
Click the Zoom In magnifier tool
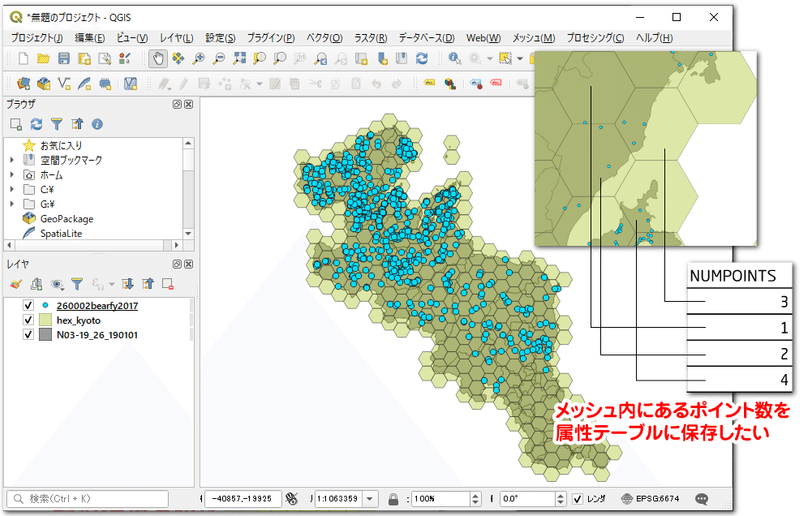[198, 59]
